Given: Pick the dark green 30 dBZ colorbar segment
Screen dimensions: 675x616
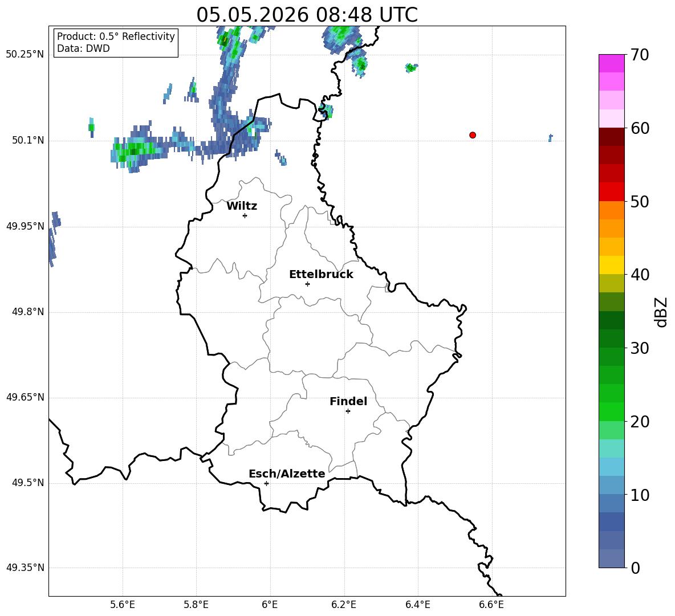Looking at the screenshot, I should (x=612, y=338).
